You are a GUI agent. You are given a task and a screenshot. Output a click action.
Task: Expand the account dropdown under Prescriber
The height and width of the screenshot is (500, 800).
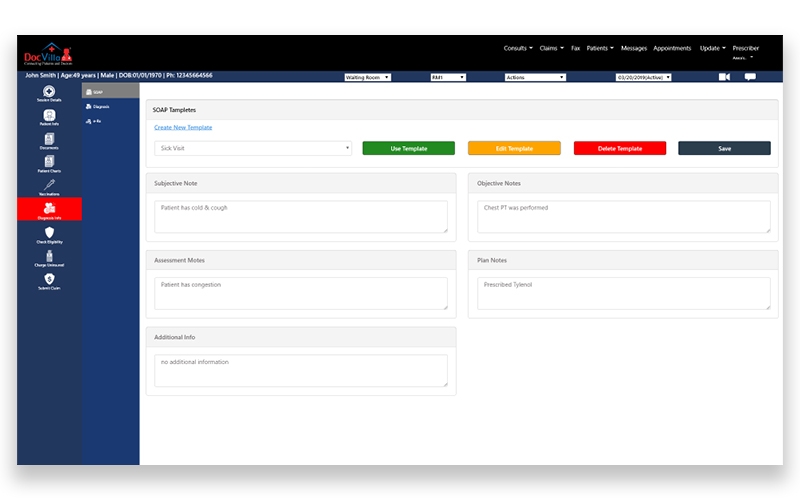pyautogui.click(x=743, y=58)
